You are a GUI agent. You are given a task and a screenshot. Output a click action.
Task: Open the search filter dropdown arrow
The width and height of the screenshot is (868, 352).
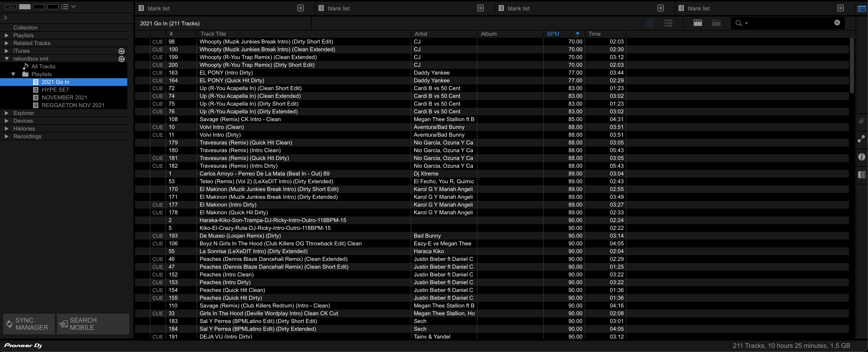(746, 23)
